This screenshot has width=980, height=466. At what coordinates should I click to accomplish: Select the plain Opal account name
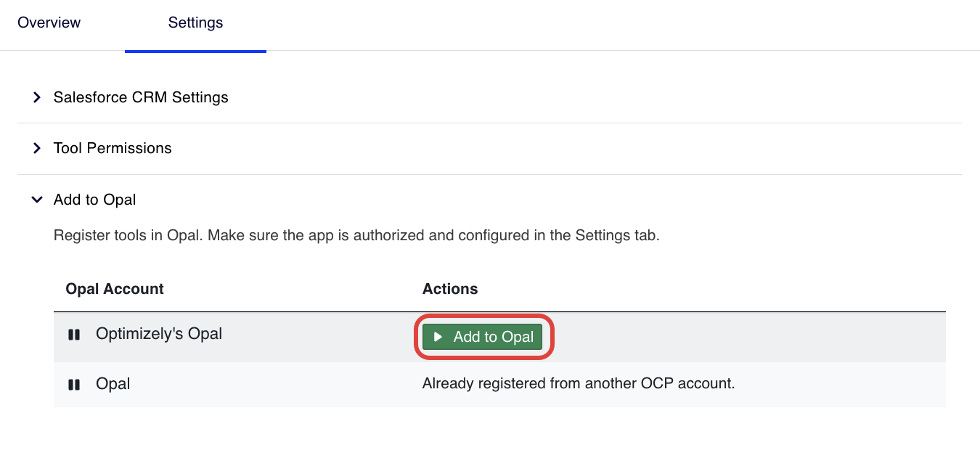(x=113, y=384)
